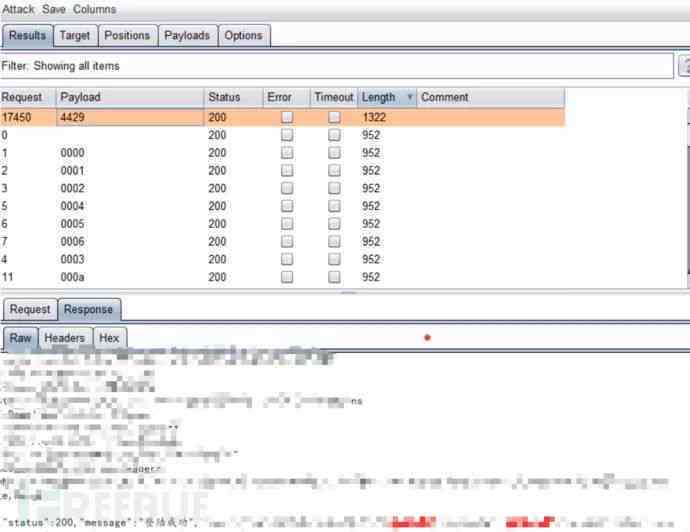
Task: Switch response view to Headers
Action: point(65,338)
